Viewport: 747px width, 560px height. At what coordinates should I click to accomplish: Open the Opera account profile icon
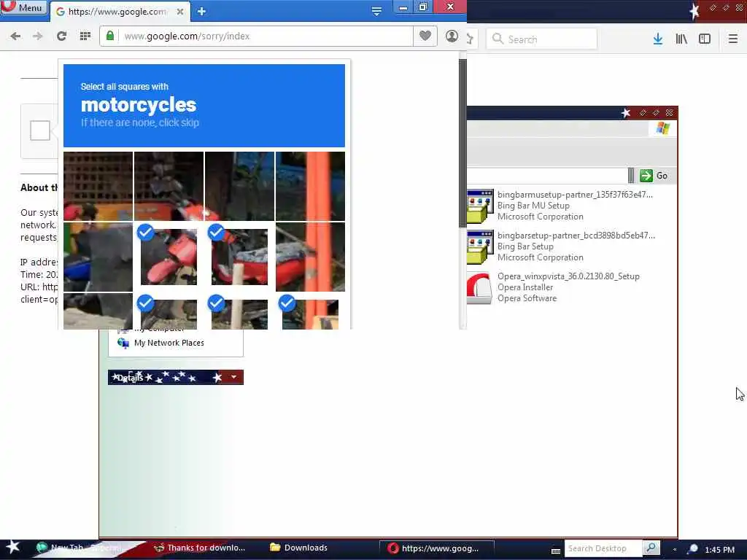[x=452, y=36]
